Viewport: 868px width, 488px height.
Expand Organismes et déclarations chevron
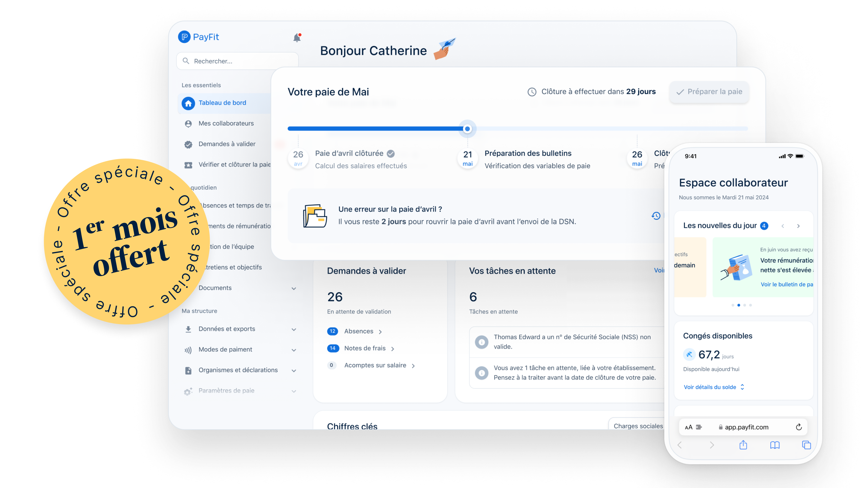pos(294,371)
